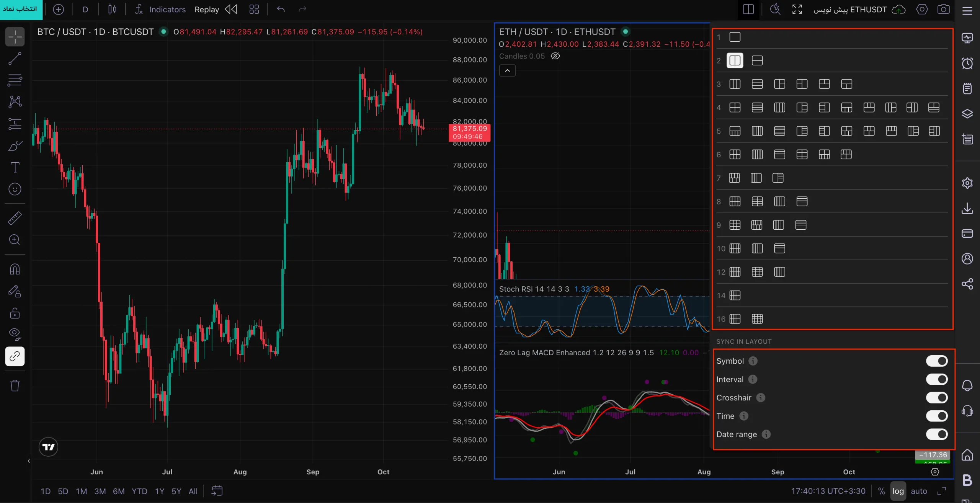The image size is (980, 503).
Task: Click the trash remove drawings icon
Action: (x=15, y=385)
